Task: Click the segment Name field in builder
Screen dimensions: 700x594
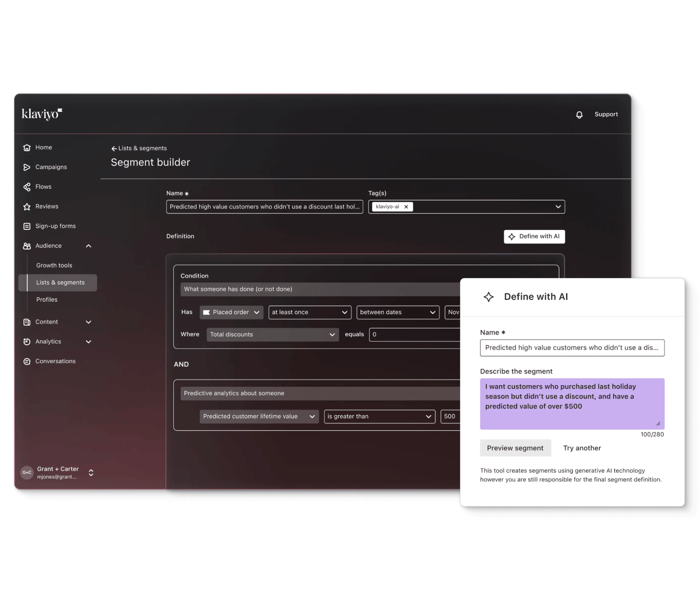Action: click(265, 207)
